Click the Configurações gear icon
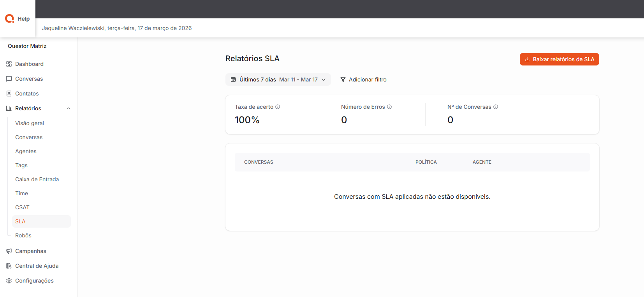644x297 pixels. click(9, 281)
